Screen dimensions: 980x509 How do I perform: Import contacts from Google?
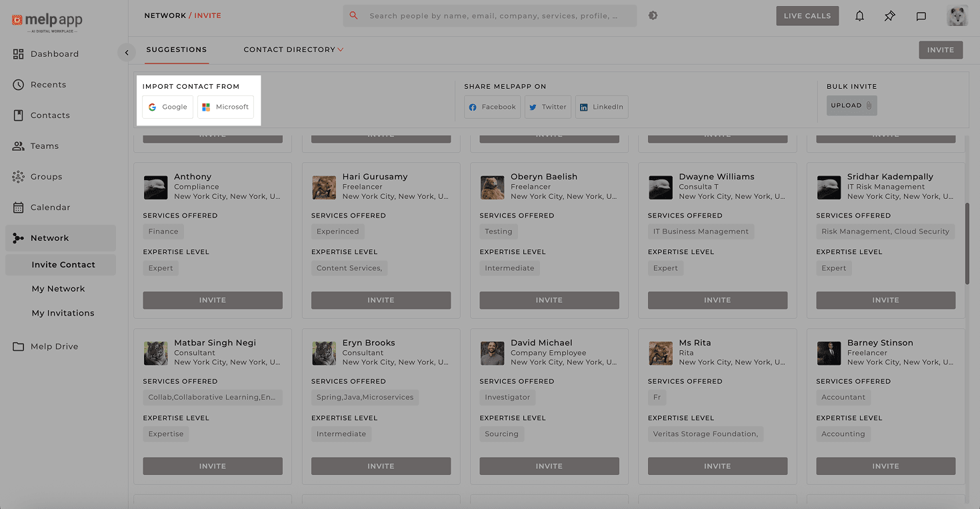tap(167, 106)
